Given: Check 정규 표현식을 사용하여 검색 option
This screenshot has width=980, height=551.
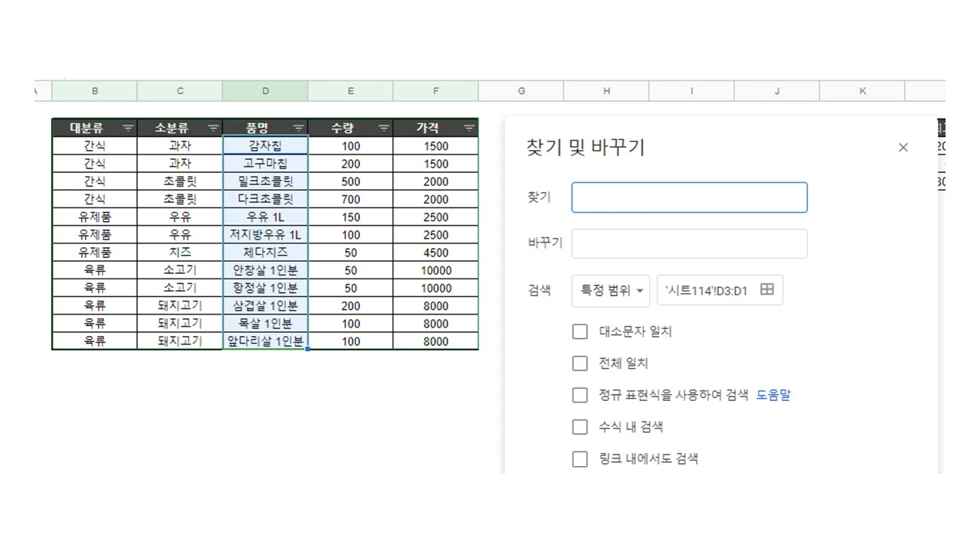Looking at the screenshot, I should [x=580, y=395].
